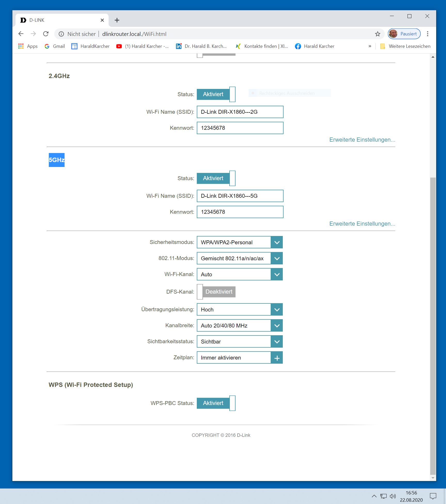Open the taskbar clock showing 16:56
The height and width of the screenshot is (504, 446).
click(x=411, y=496)
